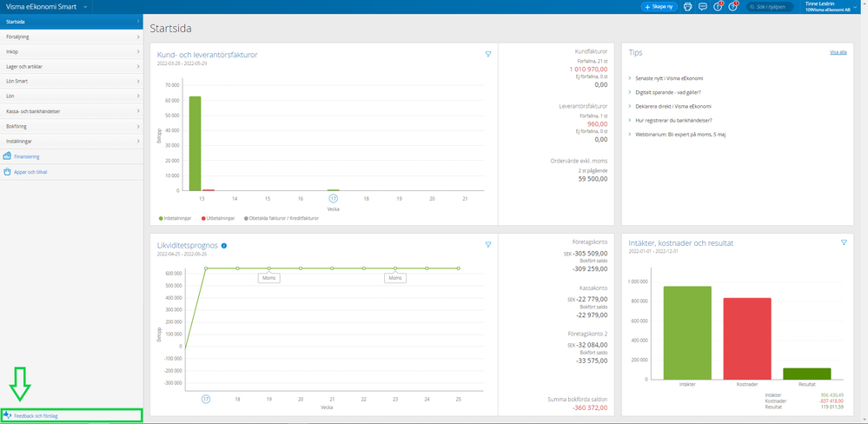Toggle Utbetalningar legend series
This screenshot has width=868, height=424.
coord(221,218)
